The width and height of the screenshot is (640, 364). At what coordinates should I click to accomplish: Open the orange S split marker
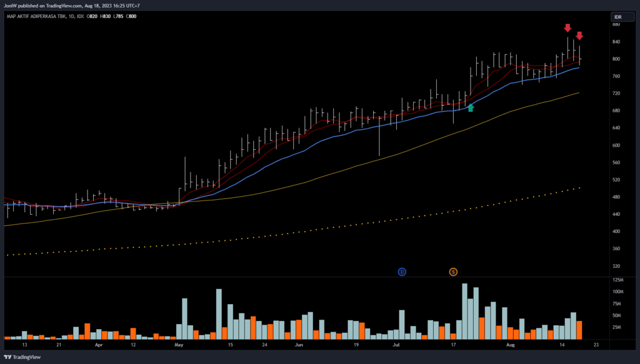coord(453,272)
